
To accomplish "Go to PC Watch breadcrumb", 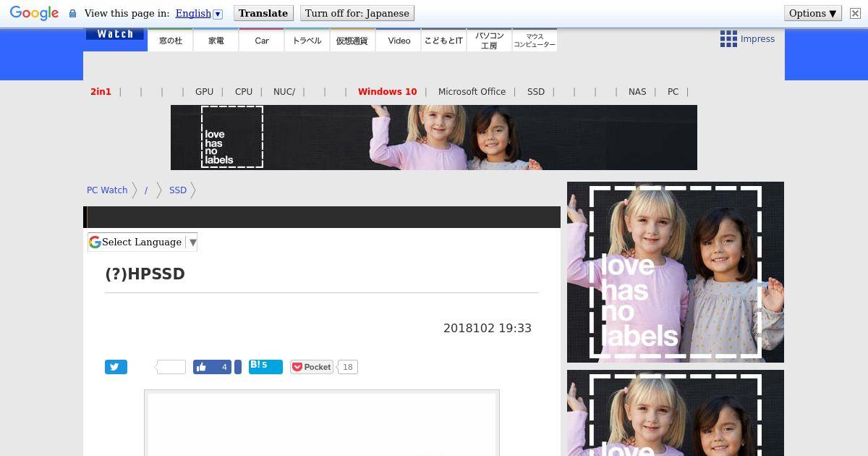I will tap(107, 190).
